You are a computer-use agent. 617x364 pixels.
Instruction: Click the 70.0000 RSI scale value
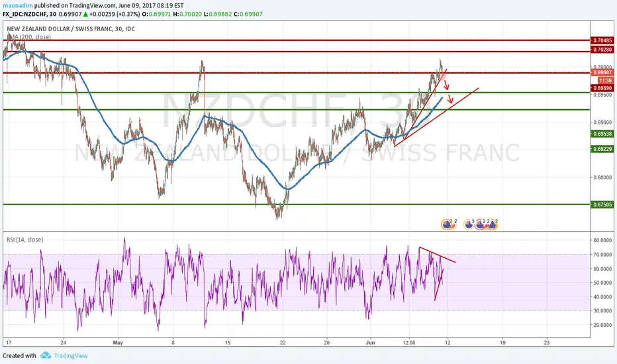pyautogui.click(x=602, y=255)
